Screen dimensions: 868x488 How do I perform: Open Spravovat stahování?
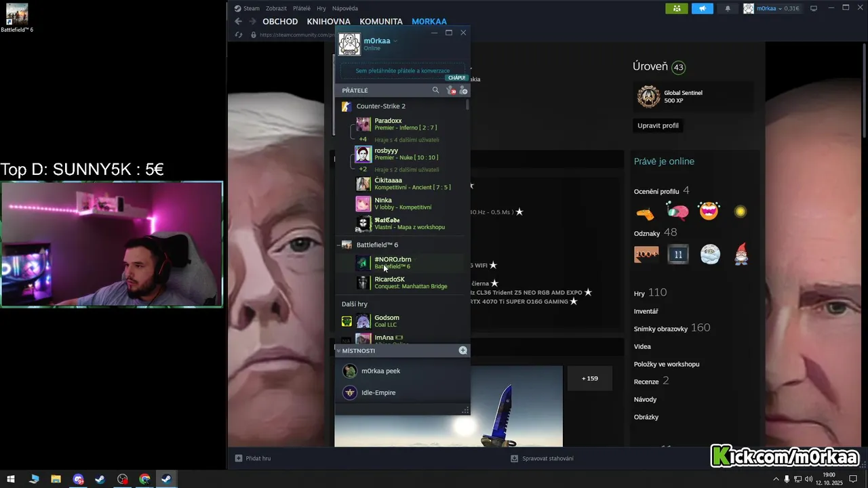point(542,458)
